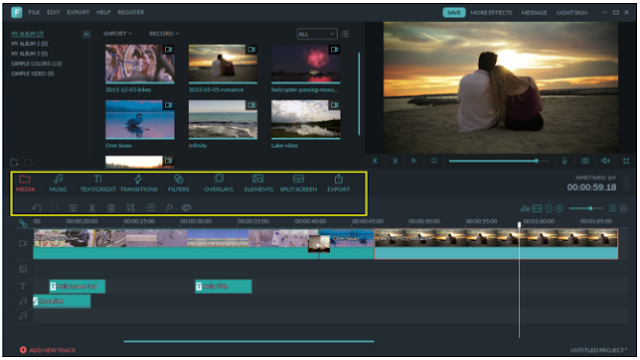Open the Overlays tab

pos(218,183)
